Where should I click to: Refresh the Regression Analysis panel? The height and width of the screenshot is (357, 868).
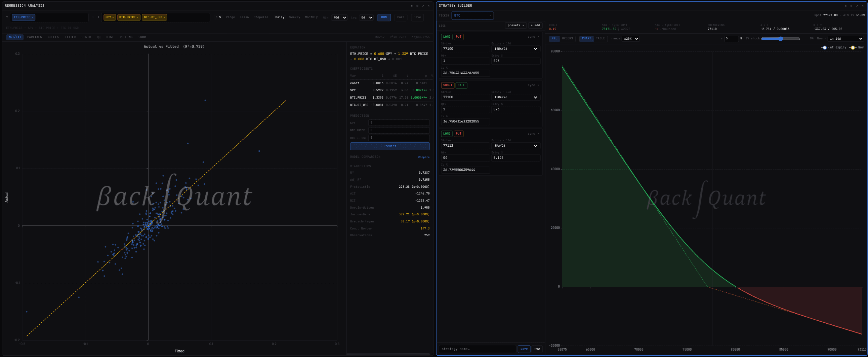411,6
